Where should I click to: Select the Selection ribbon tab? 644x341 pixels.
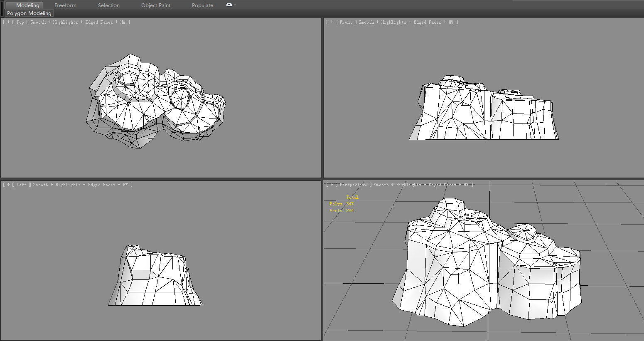click(x=109, y=5)
